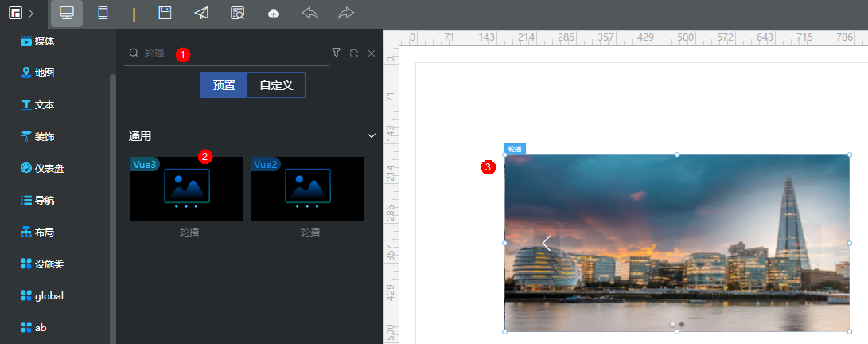
Task: Save the page with the floppy icon
Action: coord(165,14)
